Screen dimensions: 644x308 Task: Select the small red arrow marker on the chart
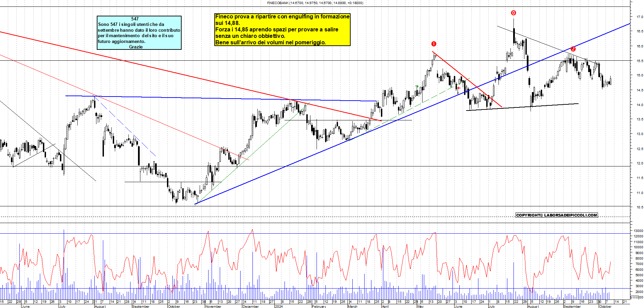[459, 88]
